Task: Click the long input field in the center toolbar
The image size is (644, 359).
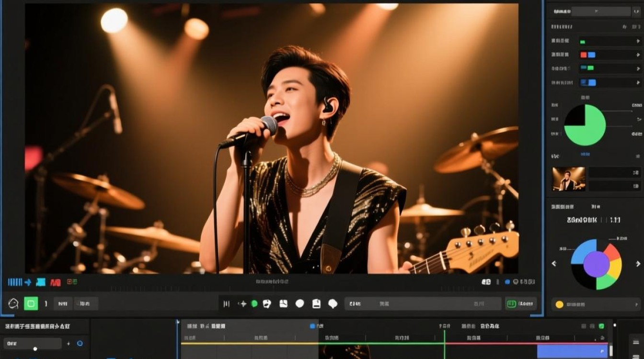Action: coord(423,303)
